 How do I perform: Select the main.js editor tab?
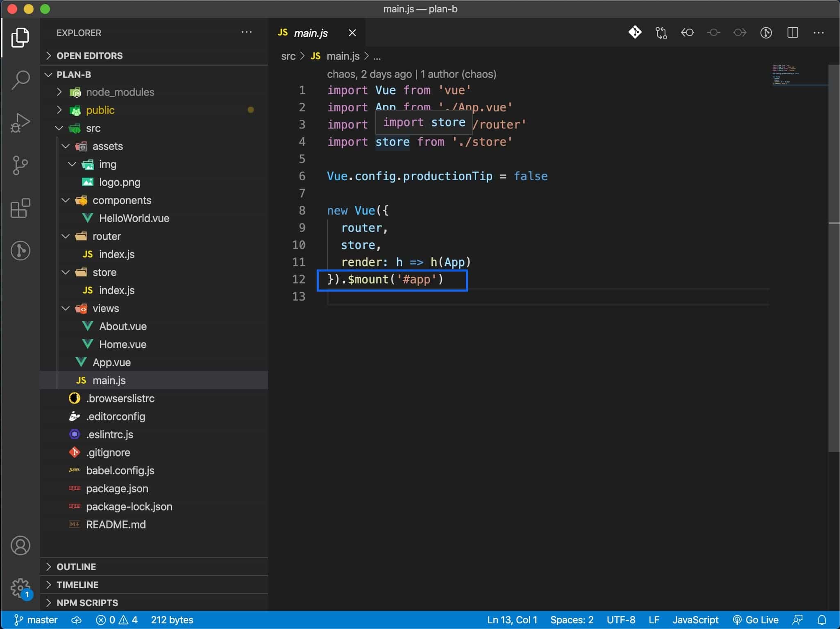tap(310, 33)
